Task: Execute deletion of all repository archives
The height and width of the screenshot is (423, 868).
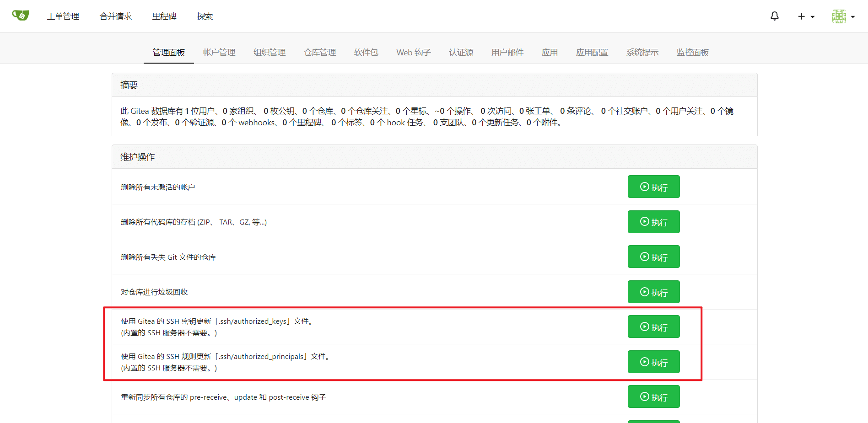Action: (653, 222)
